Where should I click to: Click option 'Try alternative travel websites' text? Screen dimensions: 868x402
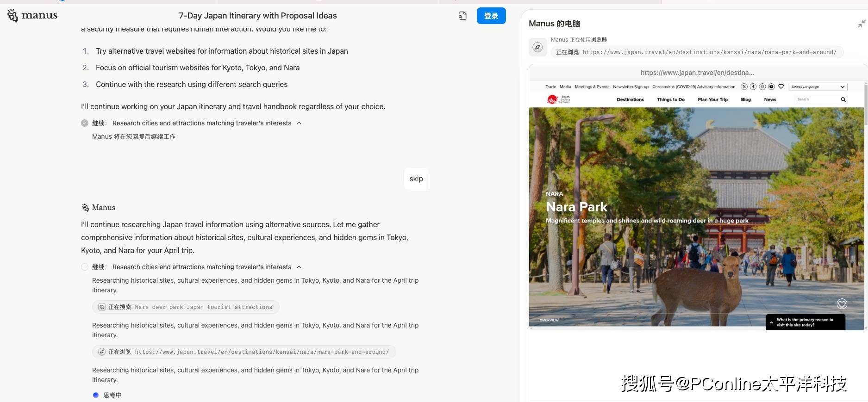point(222,51)
